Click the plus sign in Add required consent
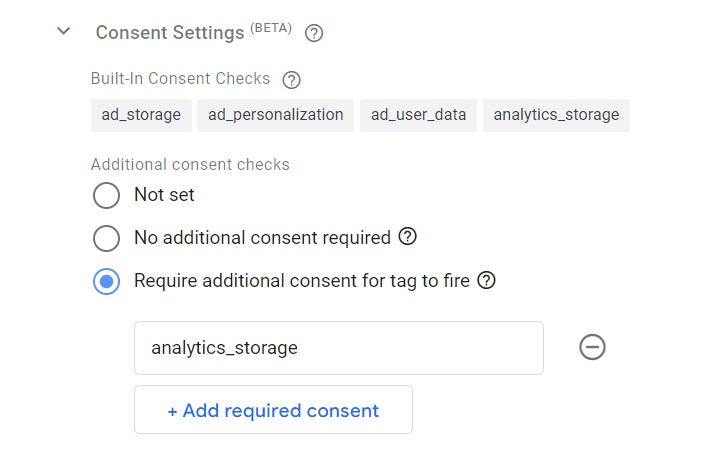 pyautogui.click(x=172, y=411)
